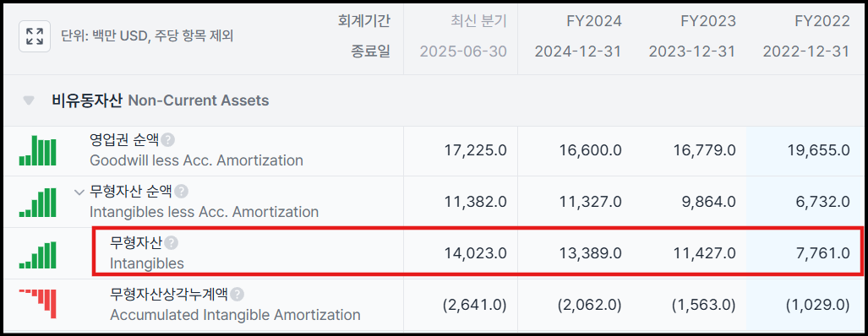
Task: Click the intangibles value 13,389.0
Action: click(x=590, y=253)
